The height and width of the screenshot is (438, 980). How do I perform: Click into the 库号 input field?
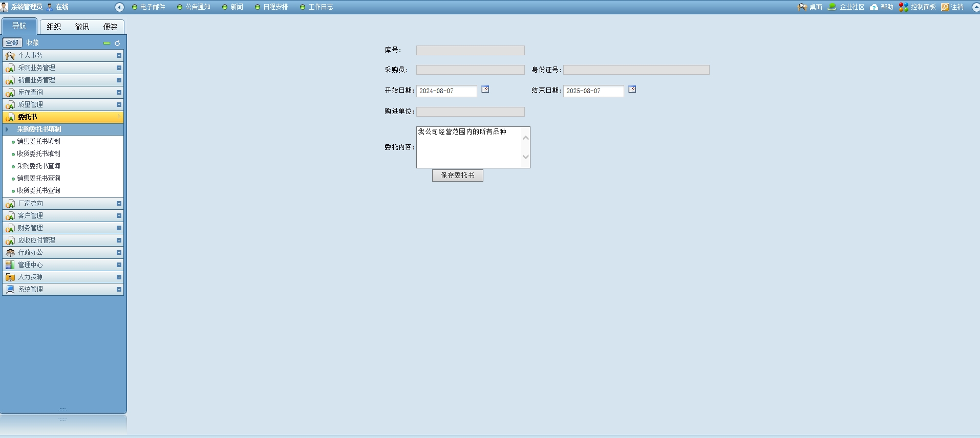click(x=470, y=51)
